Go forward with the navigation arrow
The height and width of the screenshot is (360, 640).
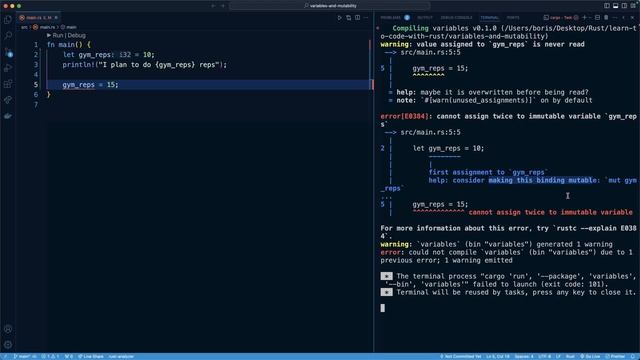pos(223,6)
